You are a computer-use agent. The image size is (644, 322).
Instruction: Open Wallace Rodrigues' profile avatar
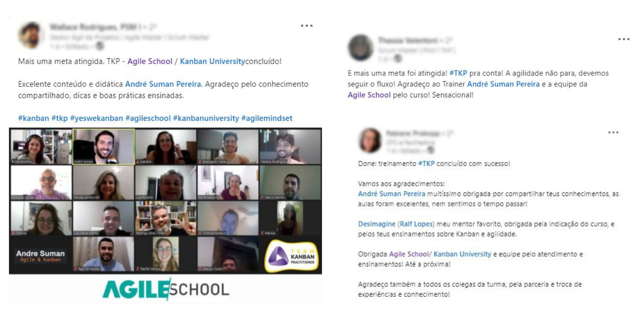point(31,35)
